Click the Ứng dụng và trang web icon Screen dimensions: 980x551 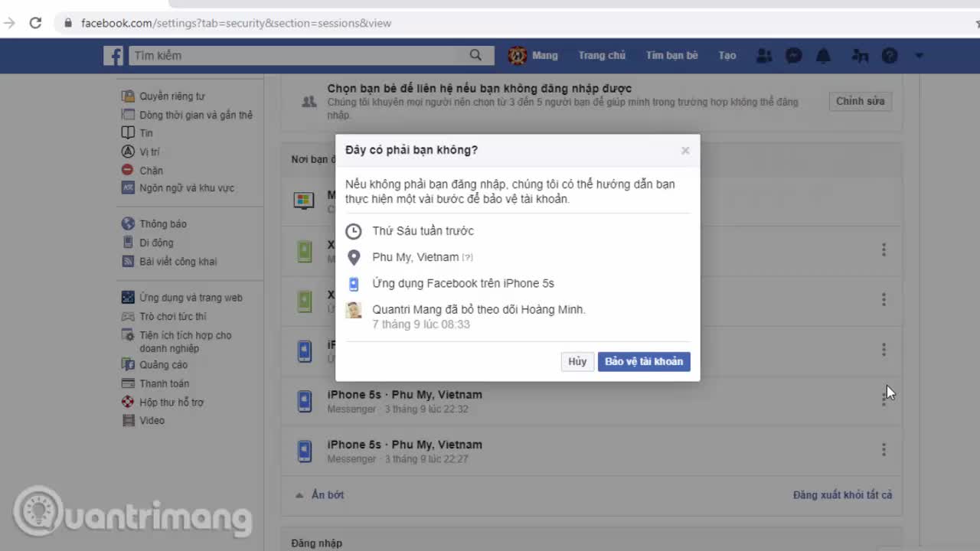point(128,298)
